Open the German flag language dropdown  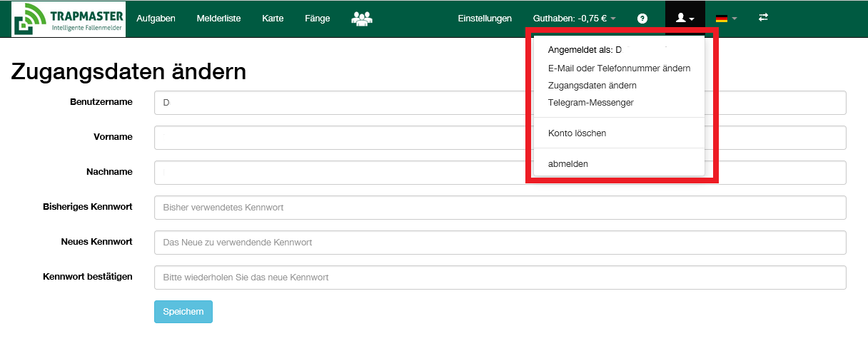(726, 19)
